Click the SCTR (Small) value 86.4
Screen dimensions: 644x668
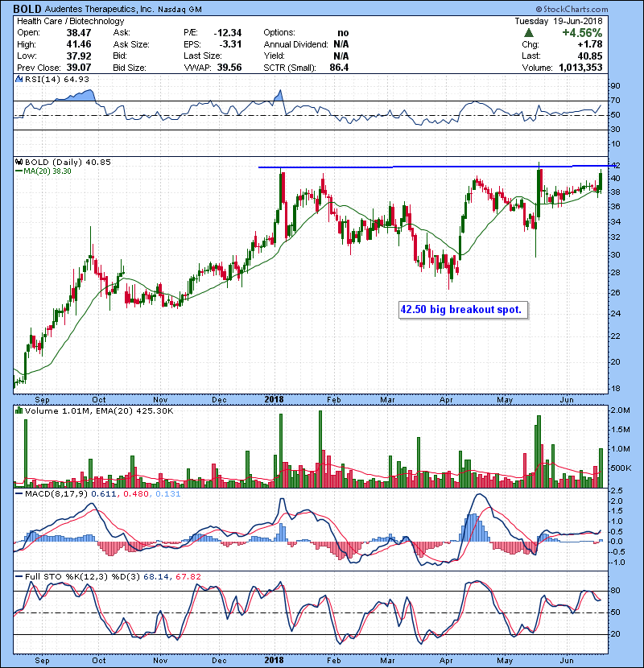coord(339,68)
